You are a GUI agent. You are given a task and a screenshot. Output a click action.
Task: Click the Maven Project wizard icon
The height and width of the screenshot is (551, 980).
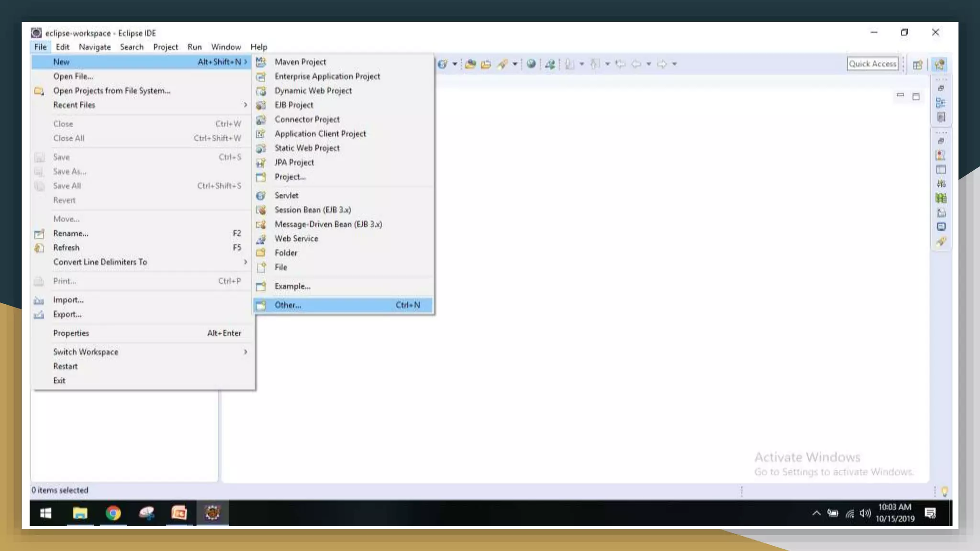(x=261, y=62)
